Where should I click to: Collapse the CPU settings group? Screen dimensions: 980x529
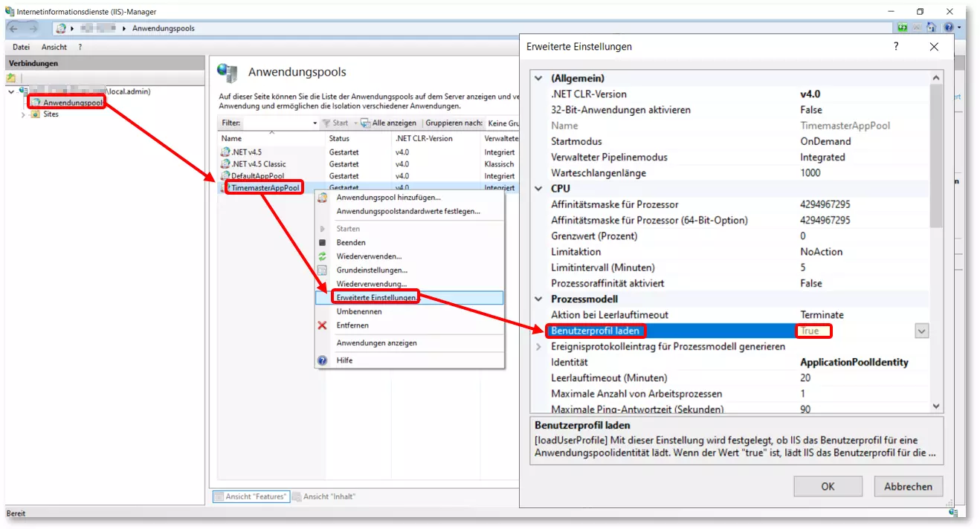pyautogui.click(x=539, y=189)
